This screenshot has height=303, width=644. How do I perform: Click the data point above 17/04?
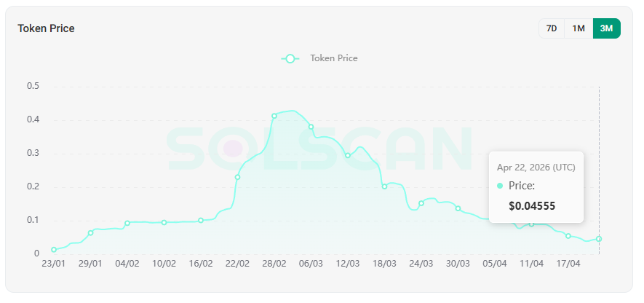pyautogui.click(x=568, y=236)
